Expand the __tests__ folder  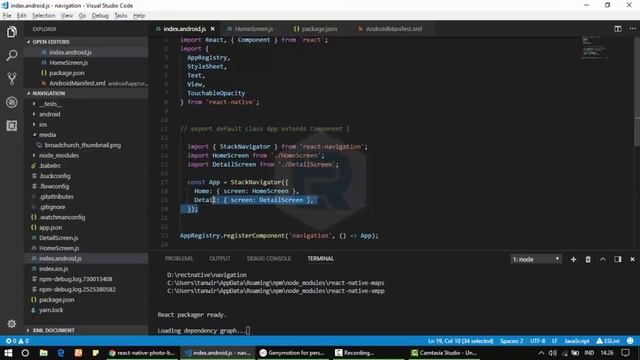point(51,104)
